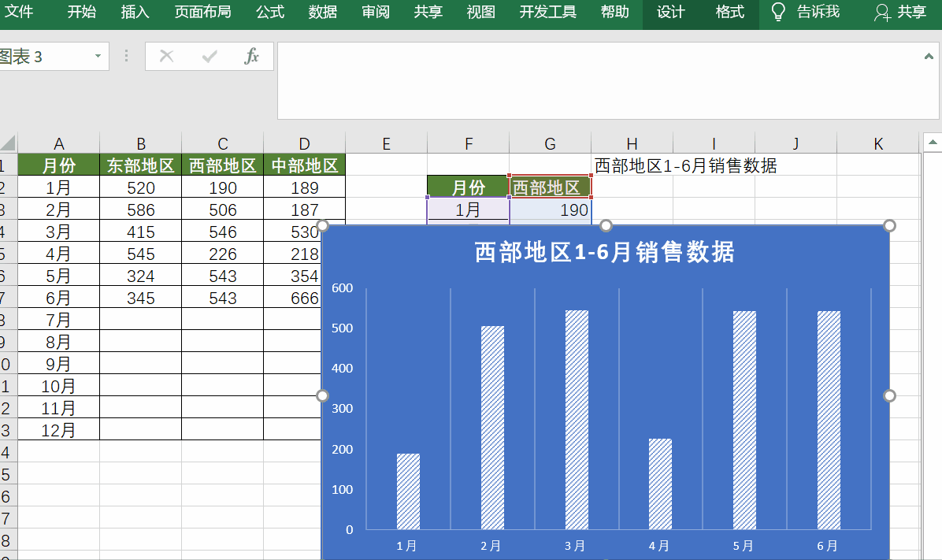The height and width of the screenshot is (560, 942).
Task: Open the 开发工具 tab
Action: point(547,12)
